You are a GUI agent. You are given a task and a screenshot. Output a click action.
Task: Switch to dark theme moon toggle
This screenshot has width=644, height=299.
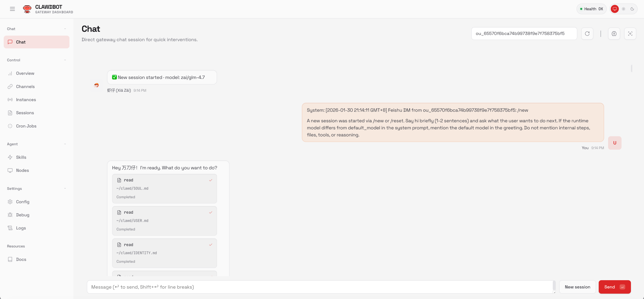point(632,9)
